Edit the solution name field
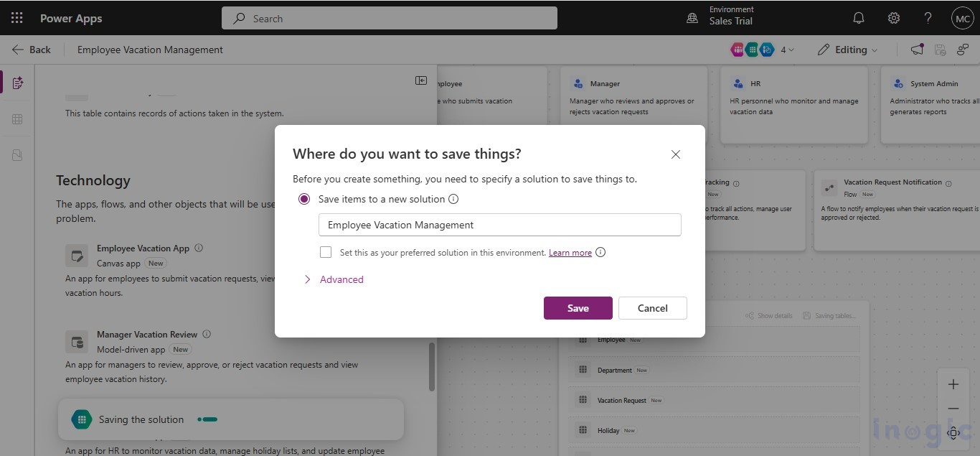 pyautogui.click(x=499, y=225)
